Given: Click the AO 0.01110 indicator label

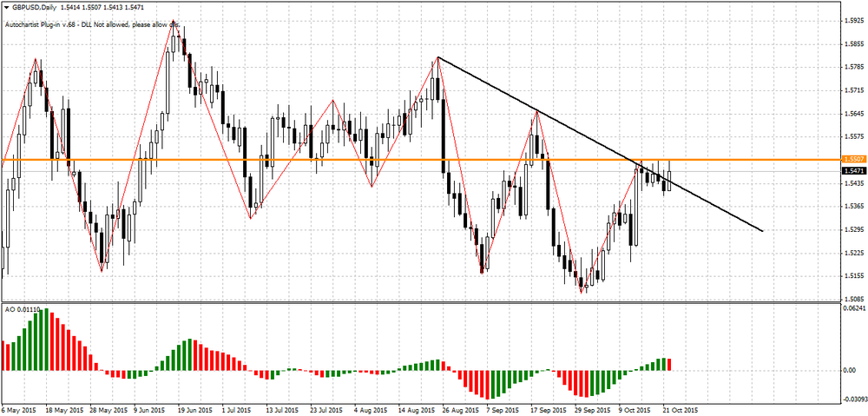Looking at the screenshot, I should [23, 308].
